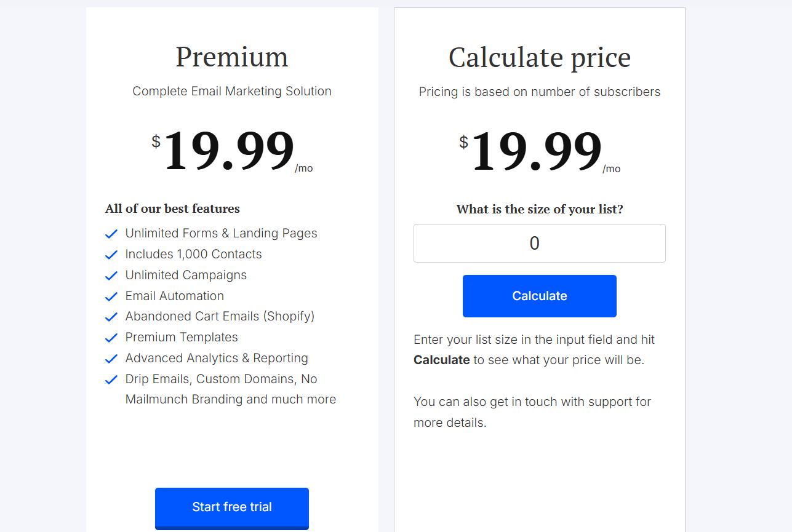Select the All of our best features heading
Viewport: 792px width, 532px height.
click(x=172, y=208)
